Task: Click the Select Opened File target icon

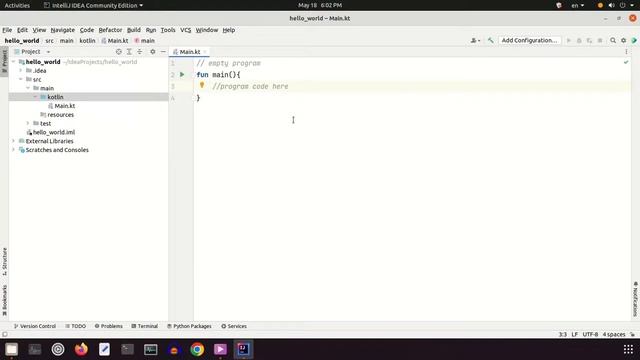Action: tap(118, 52)
